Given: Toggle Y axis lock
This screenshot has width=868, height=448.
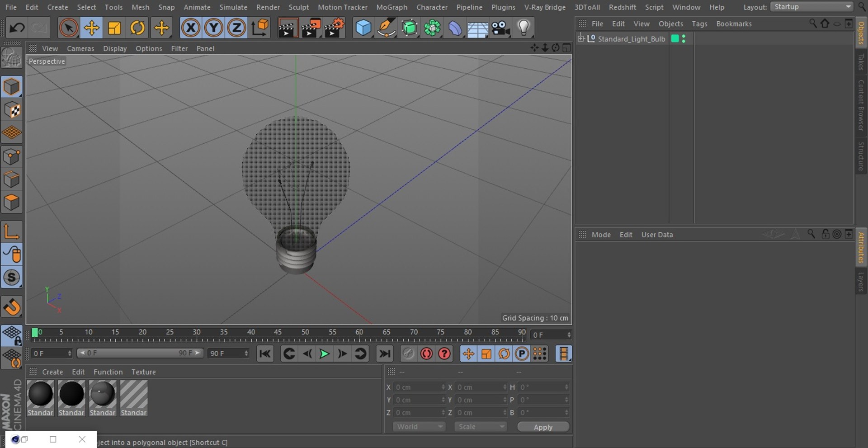Looking at the screenshot, I should (x=213, y=28).
